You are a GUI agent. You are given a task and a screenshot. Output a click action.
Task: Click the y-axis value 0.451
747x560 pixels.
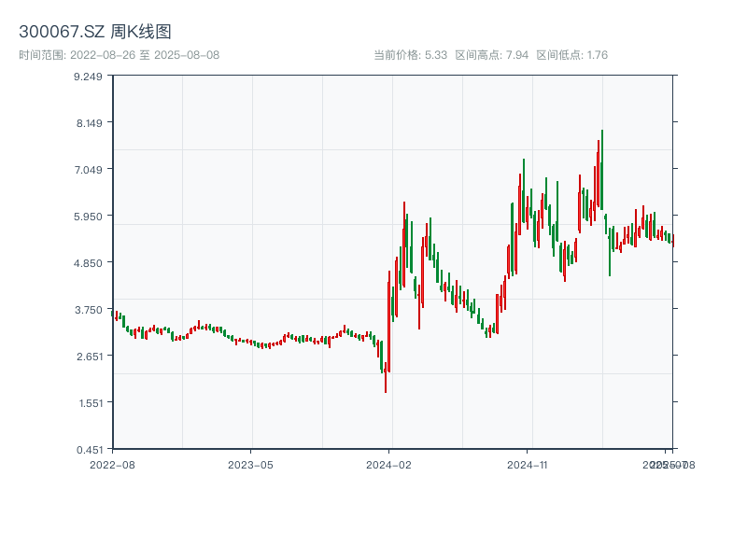[x=90, y=450]
